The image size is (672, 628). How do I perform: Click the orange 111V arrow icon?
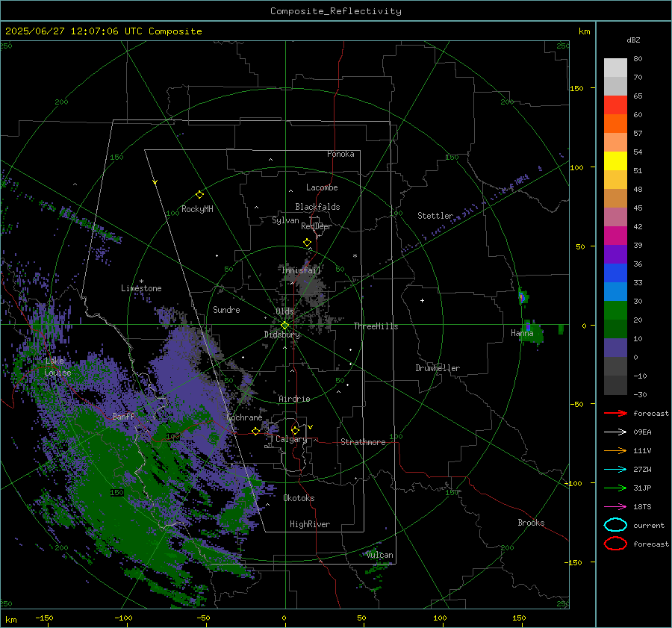(615, 450)
